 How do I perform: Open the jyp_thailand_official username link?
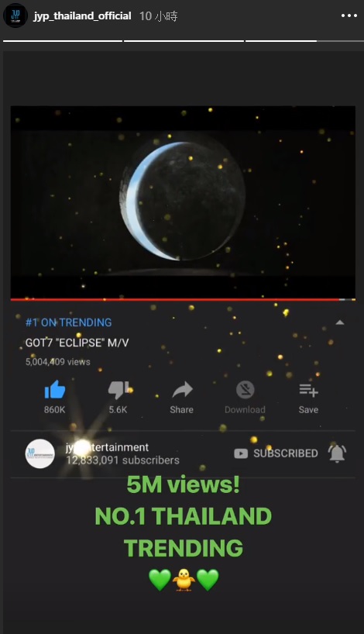click(x=82, y=16)
